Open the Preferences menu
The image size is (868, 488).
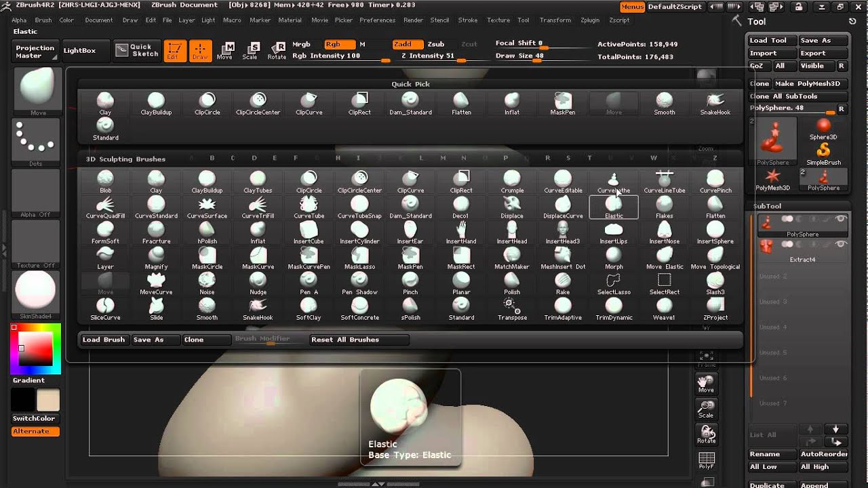[378, 20]
